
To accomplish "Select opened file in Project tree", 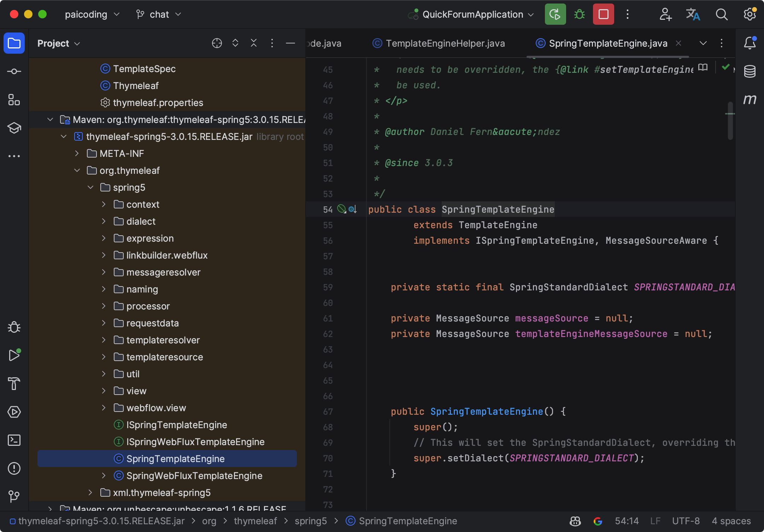I will pos(217,43).
